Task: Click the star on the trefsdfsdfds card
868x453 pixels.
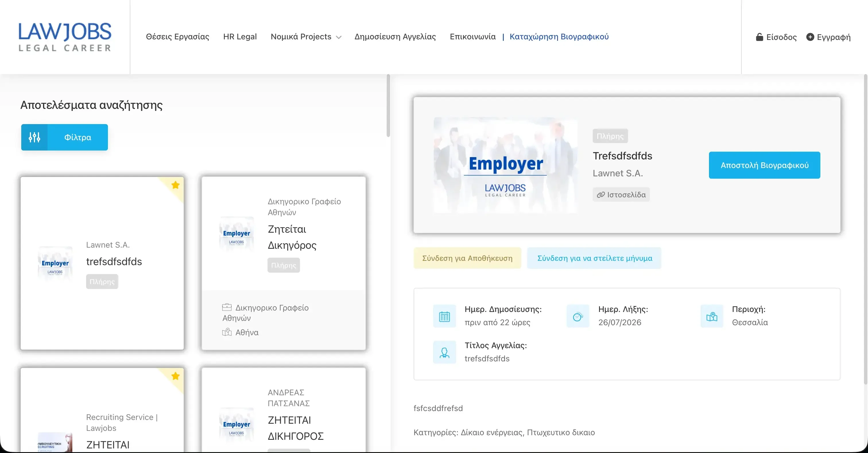Action: coord(175,185)
